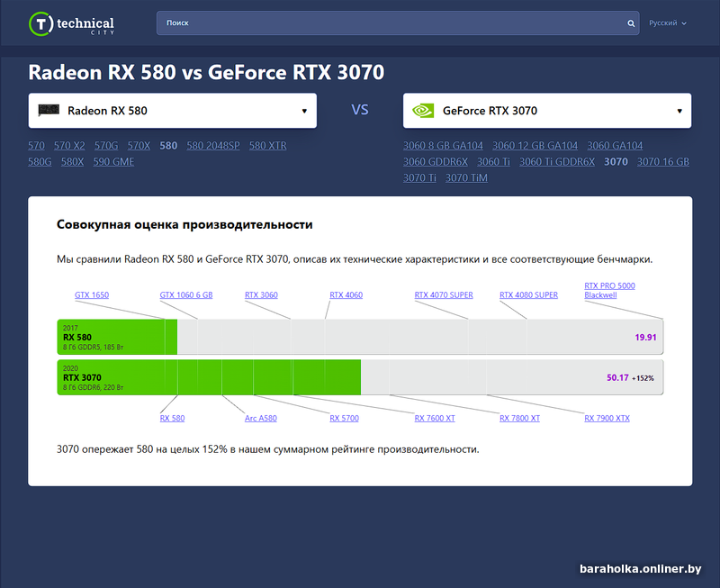Open the 3070 16 GB link
720x588 pixels.
click(663, 162)
